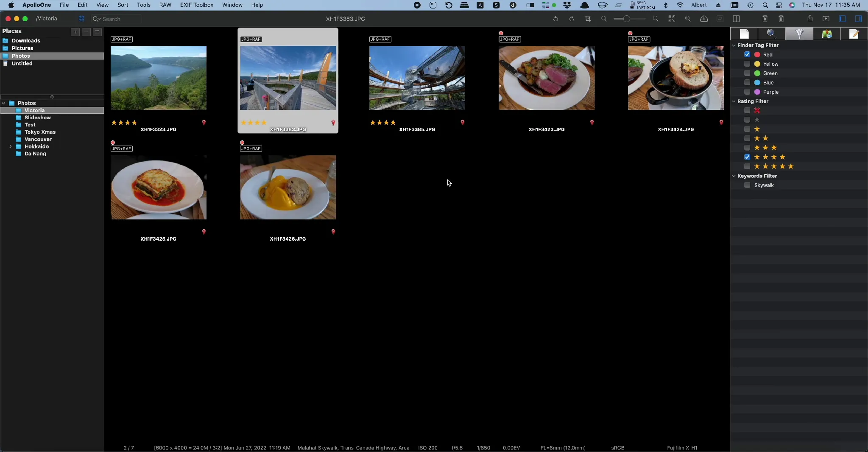Collapse the Keywords Filter section
868x452 pixels.
pos(734,176)
